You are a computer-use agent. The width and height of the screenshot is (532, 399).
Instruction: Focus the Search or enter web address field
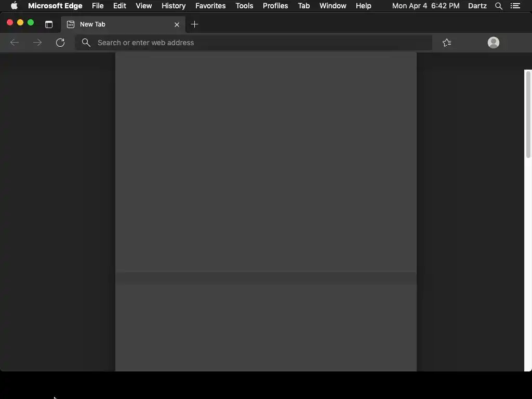click(254, 43)
